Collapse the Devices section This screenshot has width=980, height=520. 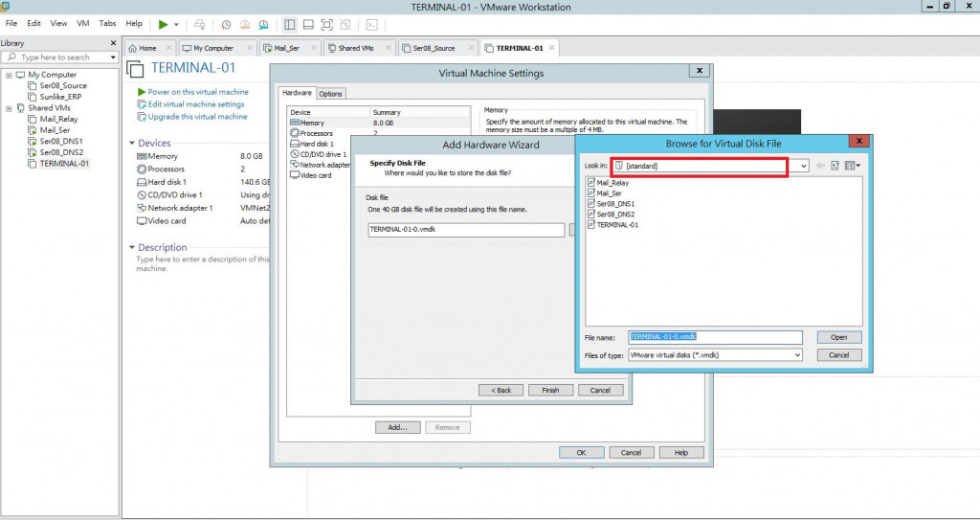(x=132, y=144)
